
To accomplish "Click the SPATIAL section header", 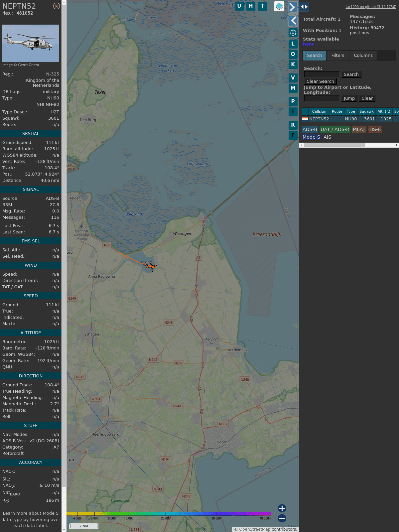I will click(x=31, y=134).
